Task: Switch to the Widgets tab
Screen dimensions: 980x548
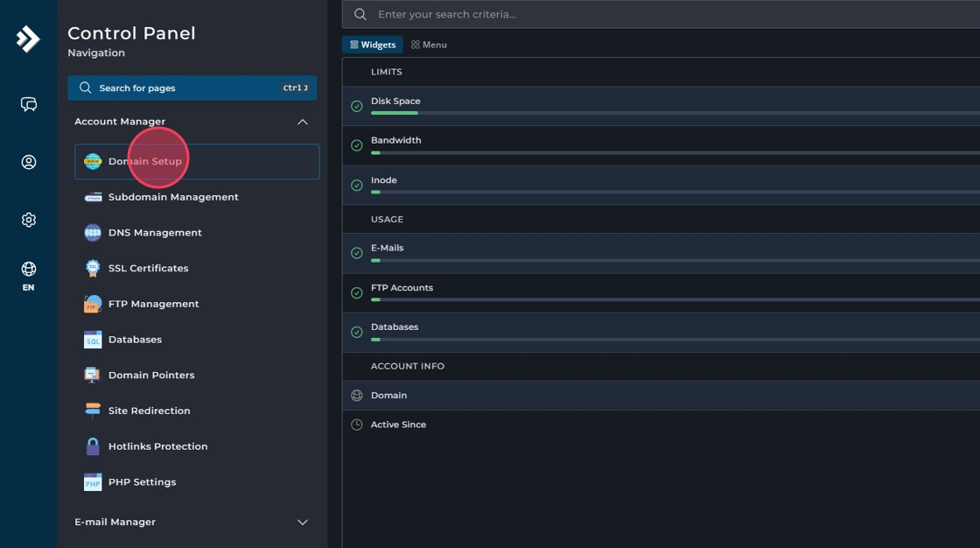Action: 373,45
